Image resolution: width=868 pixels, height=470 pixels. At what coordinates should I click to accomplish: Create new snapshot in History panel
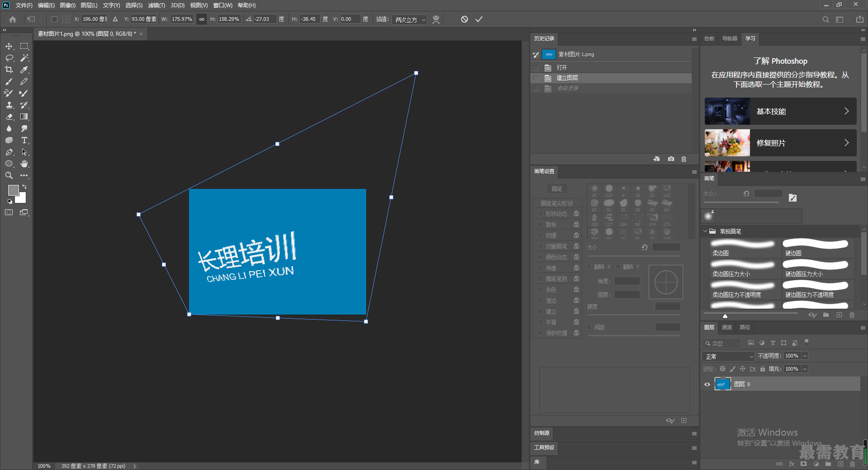(x=671, y=159)
